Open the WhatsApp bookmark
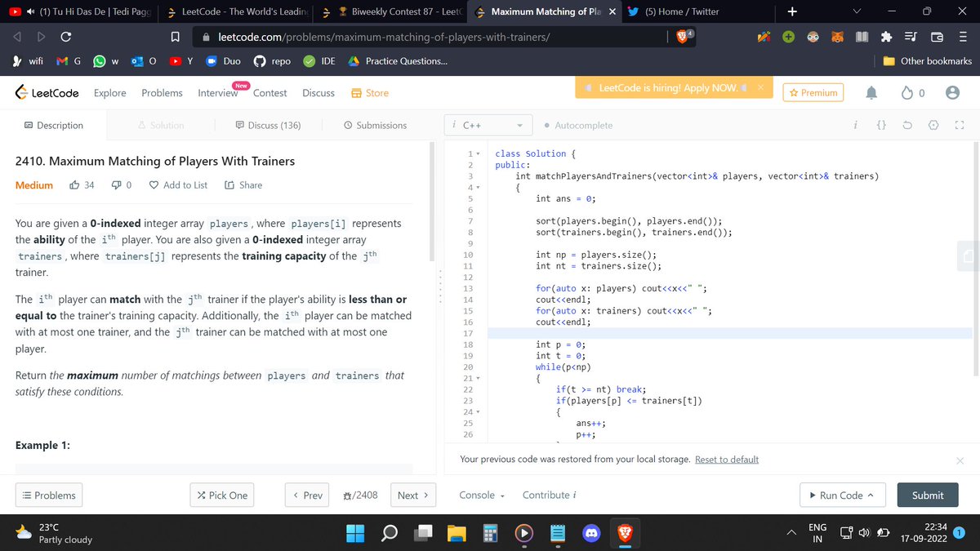 click(x=106, y=61)
